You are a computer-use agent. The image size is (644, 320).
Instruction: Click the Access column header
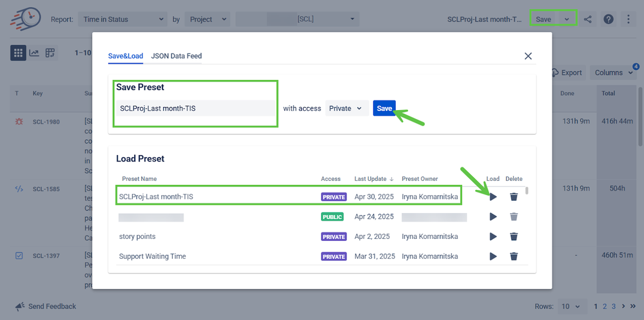(331, 179)
